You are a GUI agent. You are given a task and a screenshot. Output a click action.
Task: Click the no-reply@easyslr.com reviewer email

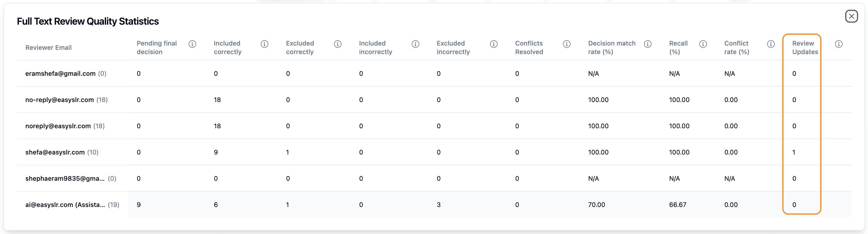pos(59,100)
